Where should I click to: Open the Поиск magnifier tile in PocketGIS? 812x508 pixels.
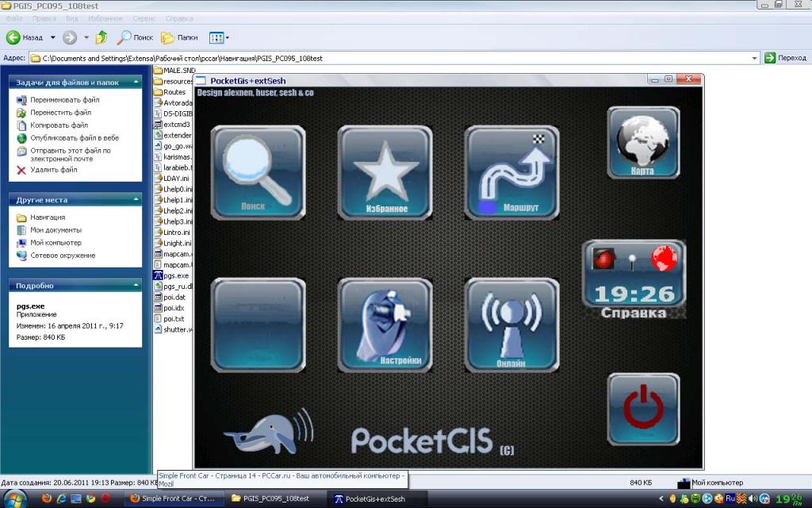coord(258,171)
